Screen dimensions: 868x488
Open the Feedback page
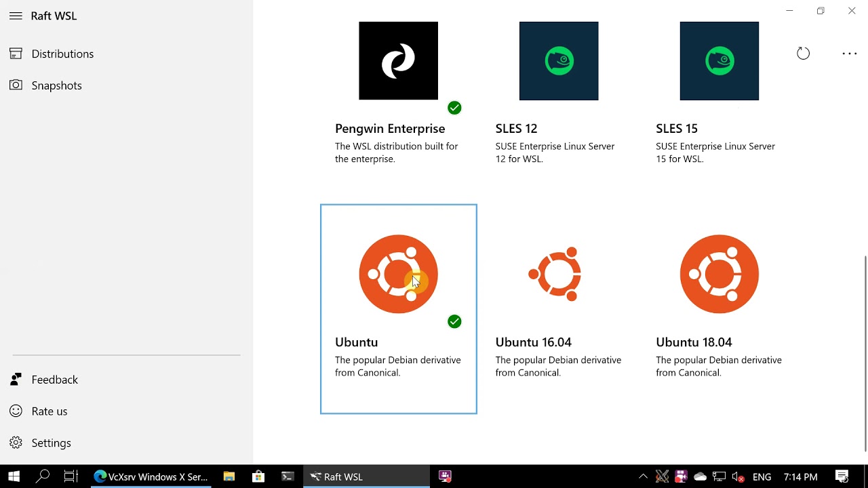54,380
